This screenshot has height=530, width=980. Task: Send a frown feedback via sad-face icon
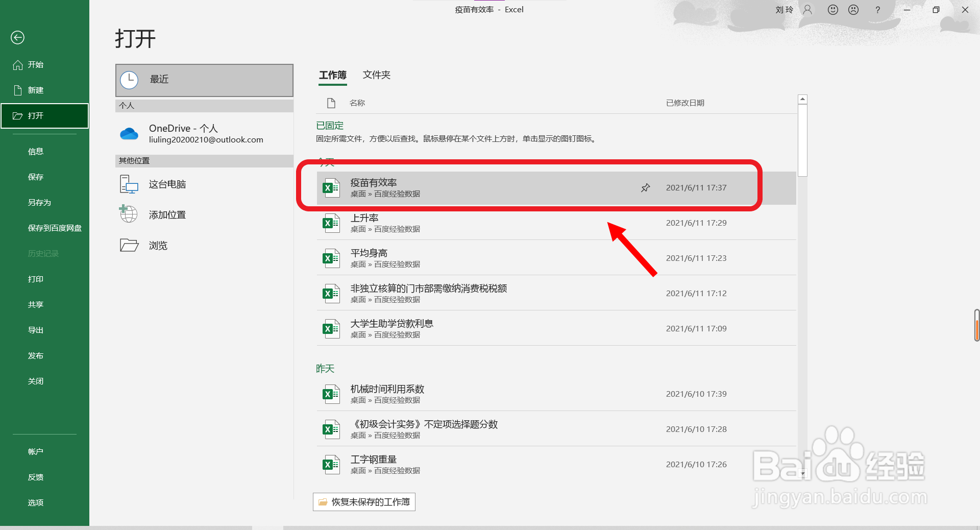(x=853, y=10)
